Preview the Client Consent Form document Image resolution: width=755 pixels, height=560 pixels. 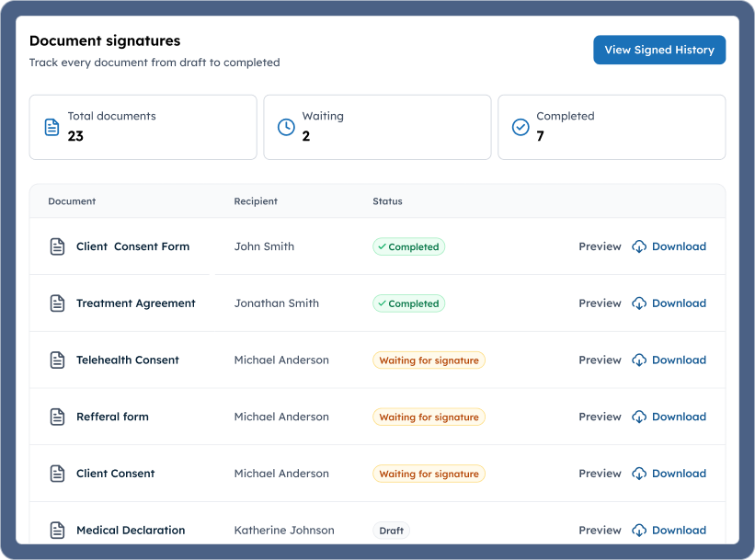coord(600,246)
